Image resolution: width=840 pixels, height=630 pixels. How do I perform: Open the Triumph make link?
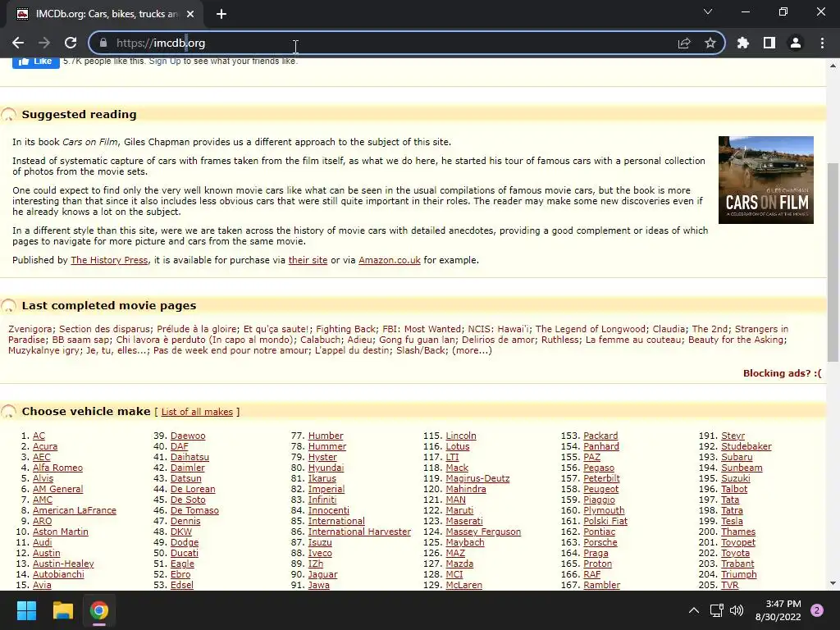pyautogui.click(x=739, y=574)
